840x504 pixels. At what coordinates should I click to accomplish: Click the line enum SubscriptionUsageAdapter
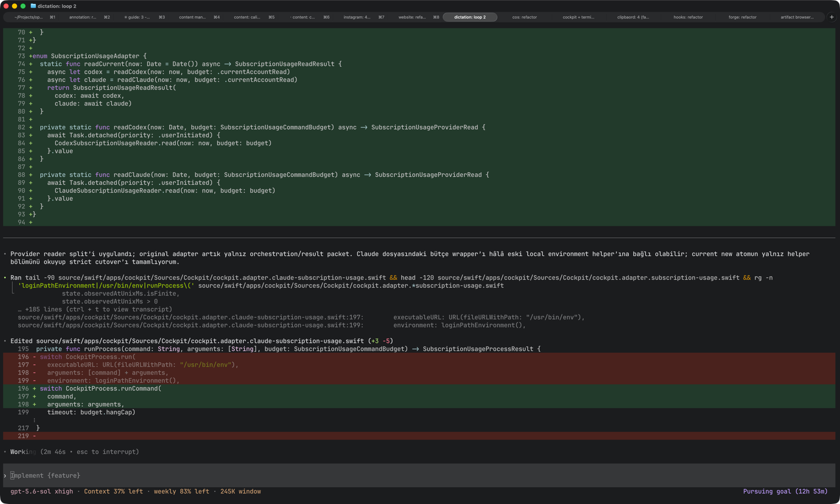[90, 56]
